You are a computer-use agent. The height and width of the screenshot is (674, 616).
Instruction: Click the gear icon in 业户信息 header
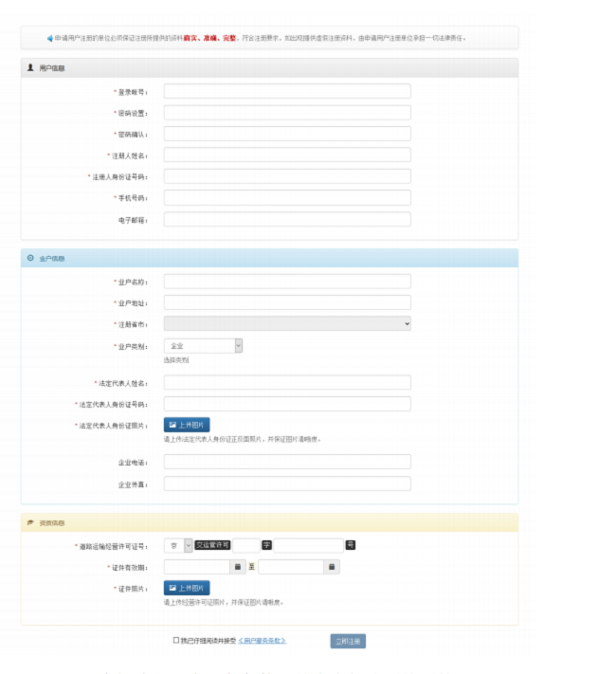tap(30, 258)
